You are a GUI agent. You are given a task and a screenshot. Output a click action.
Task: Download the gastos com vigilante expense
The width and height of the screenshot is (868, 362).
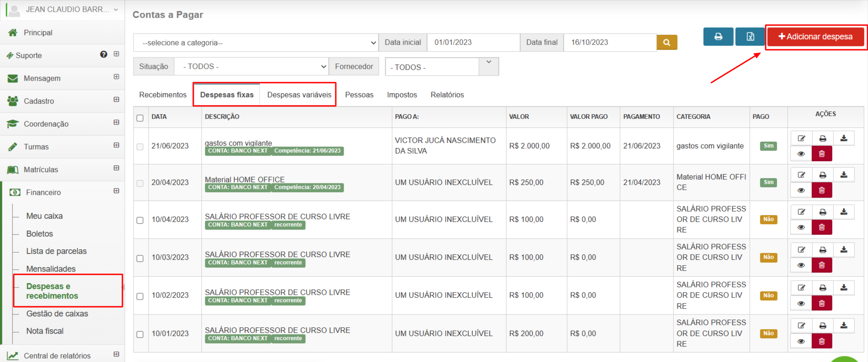(844, 138)
